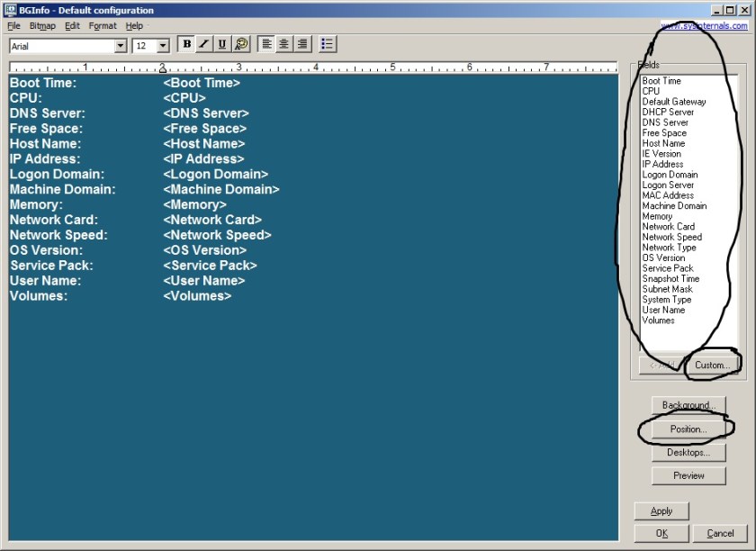Open the Bitmap menu
The height and width of the screenshot is (551, 756).
[42, 26]
